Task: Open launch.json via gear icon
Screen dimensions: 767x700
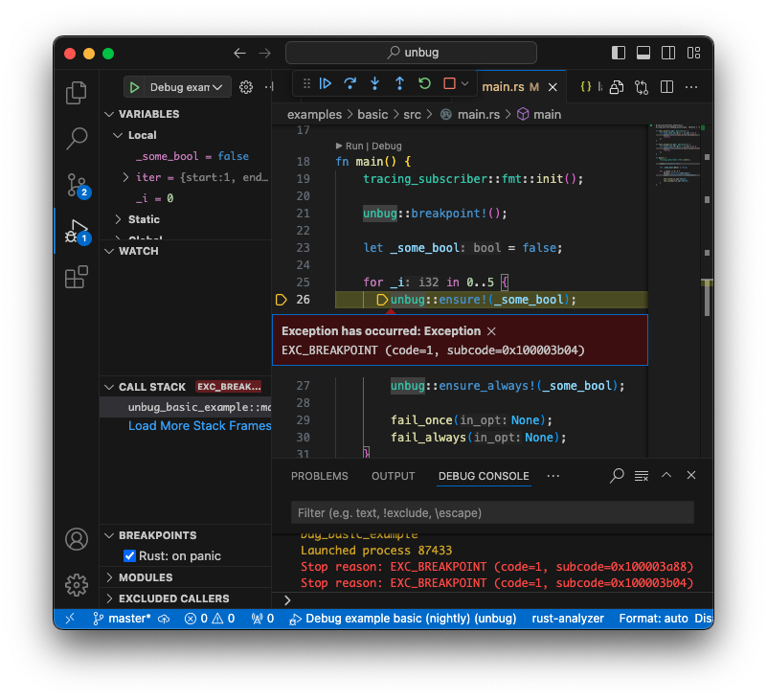Action: tap(246, 87)
